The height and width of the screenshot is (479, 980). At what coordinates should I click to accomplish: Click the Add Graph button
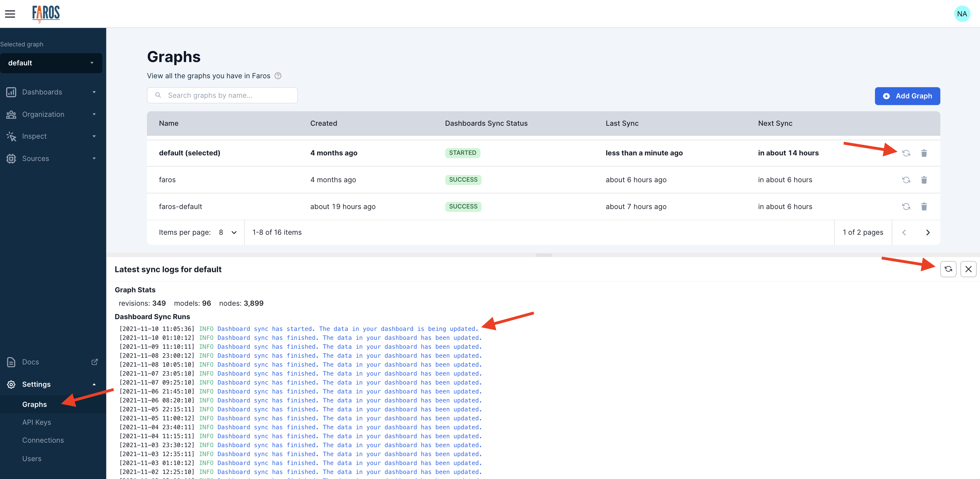[907, 96]
